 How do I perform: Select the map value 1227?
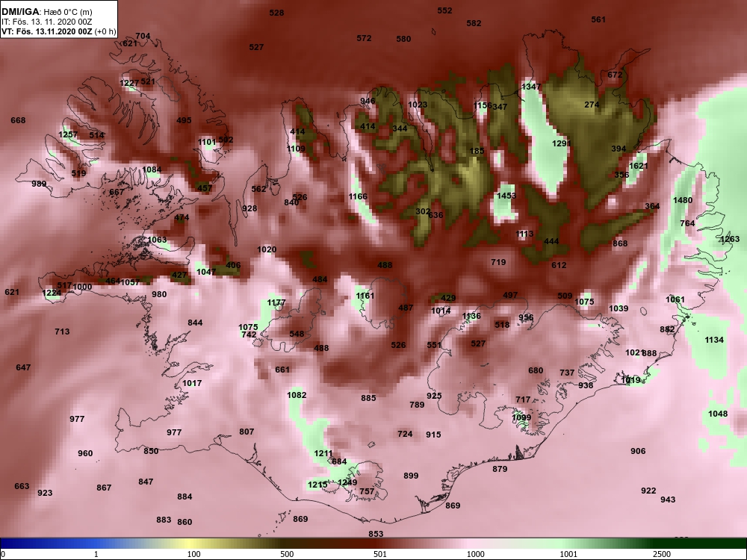[129, 84]
